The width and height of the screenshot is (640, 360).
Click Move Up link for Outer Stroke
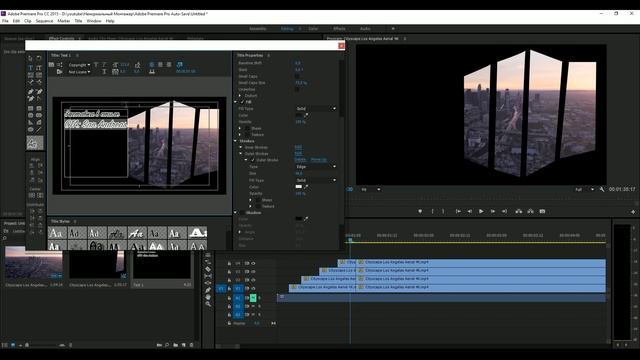point(318,160)
